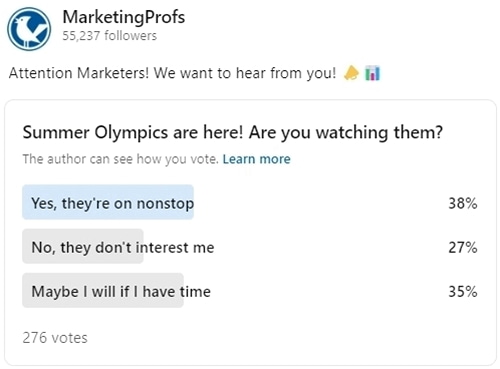Click the gray progress bar for No option

coord(83,246)
